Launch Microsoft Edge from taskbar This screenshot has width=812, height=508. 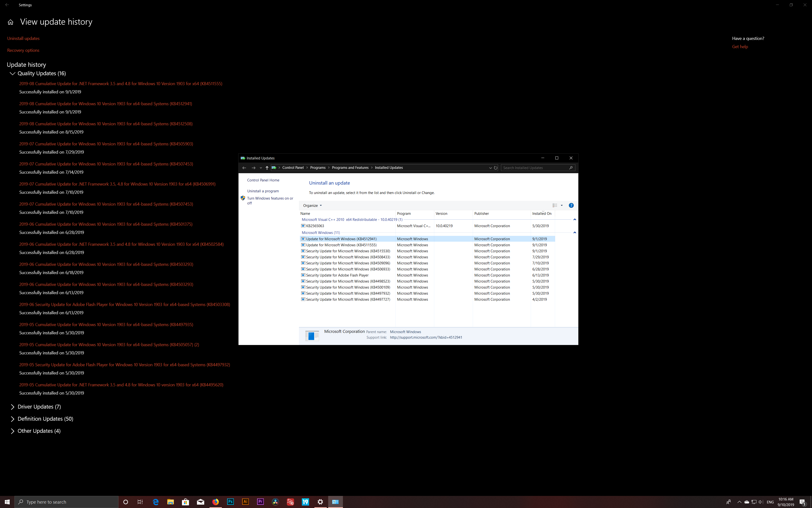(x=156, y=502)
